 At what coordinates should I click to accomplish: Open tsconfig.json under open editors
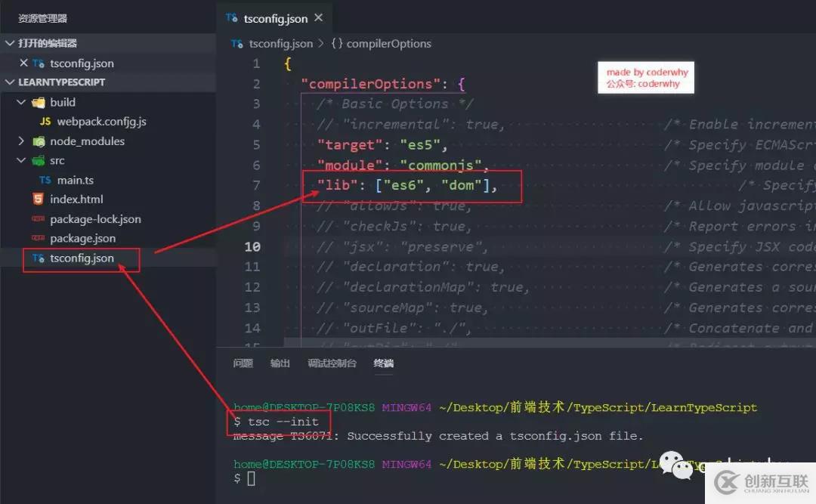point(82,63)
